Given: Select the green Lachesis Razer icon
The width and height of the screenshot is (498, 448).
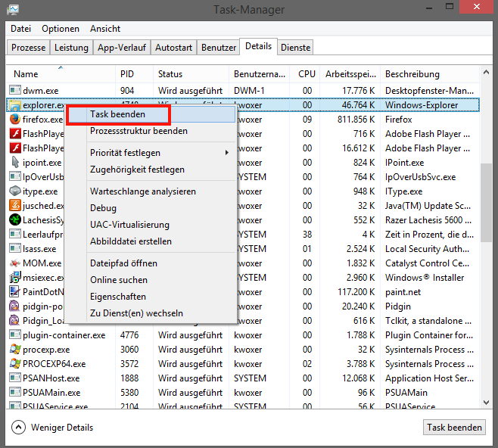Looking at the screenshot, I should [14, 220].
